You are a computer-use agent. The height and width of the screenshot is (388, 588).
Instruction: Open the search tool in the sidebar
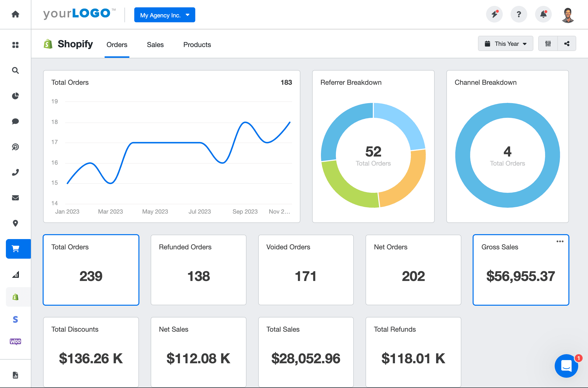coord(15,71)
